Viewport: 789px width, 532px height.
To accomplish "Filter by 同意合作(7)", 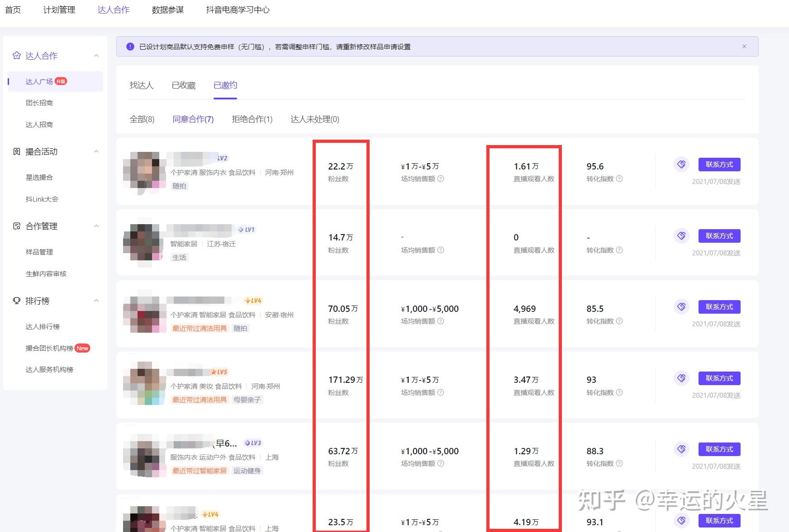I will [x=193, y=119].
